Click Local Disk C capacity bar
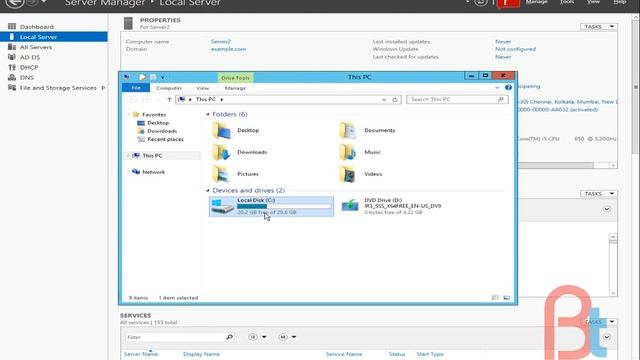 (284, 206)
